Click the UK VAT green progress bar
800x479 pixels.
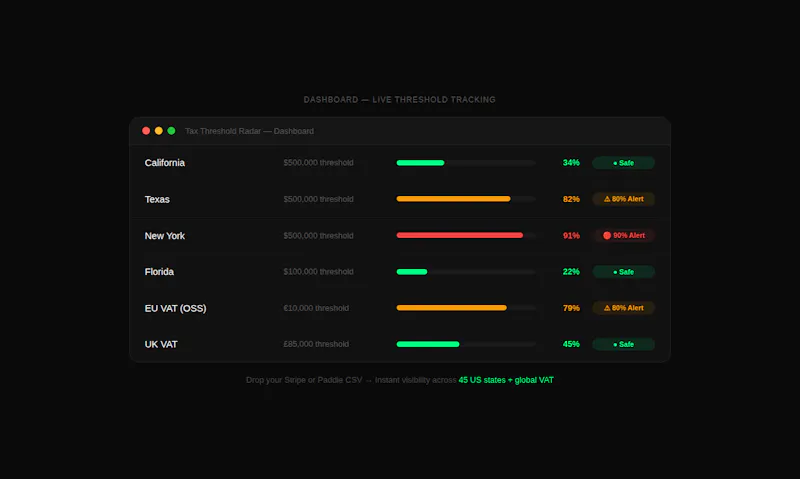tap(428, 344)
